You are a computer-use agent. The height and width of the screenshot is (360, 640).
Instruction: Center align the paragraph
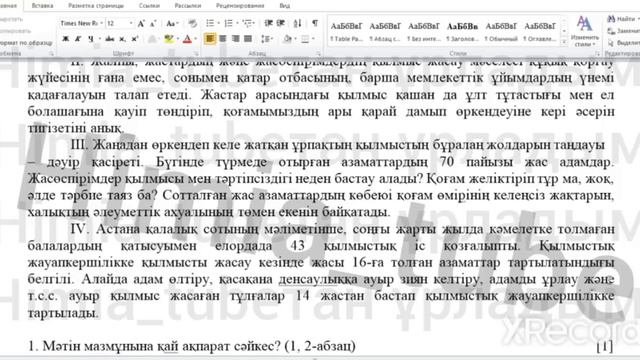pos(223,39)
